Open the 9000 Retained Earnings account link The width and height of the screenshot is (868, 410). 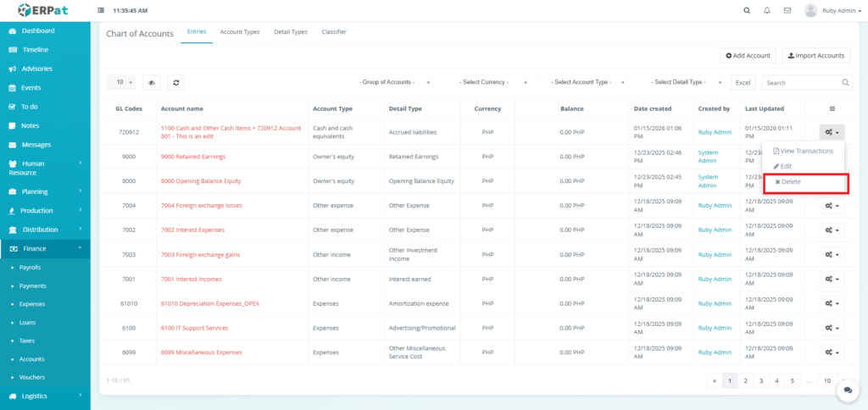click(192, 157)
